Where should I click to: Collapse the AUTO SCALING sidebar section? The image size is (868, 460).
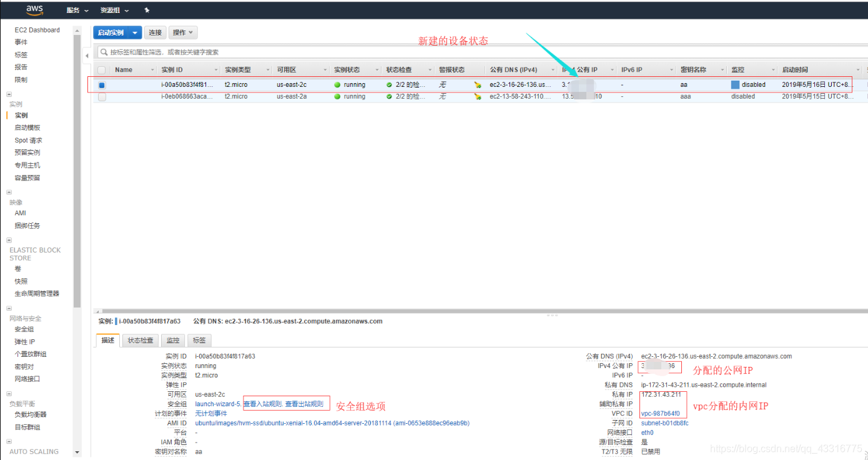9,441
